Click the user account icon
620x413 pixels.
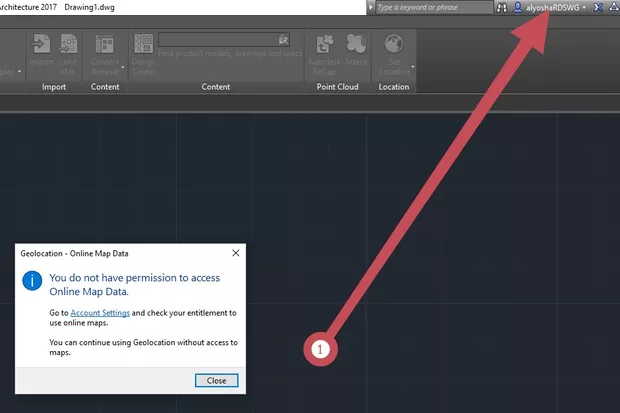tap(518, 7)
